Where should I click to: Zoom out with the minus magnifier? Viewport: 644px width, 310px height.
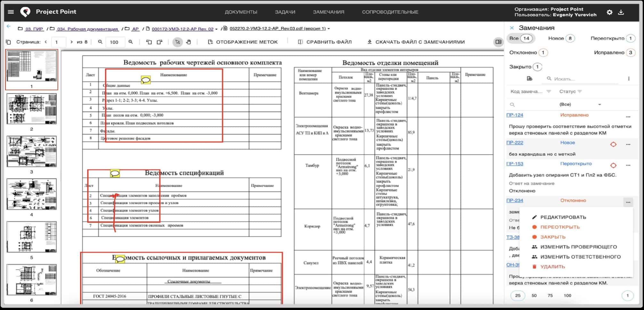pos(100,42)
